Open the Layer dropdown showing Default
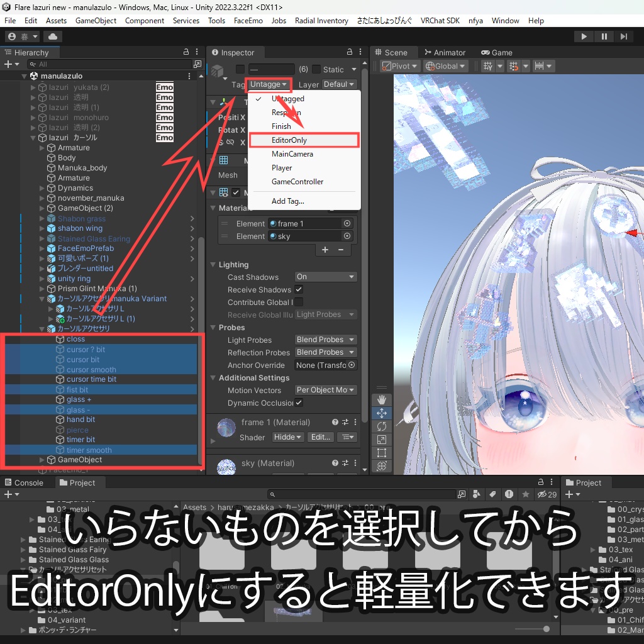Image resolution: width=644 pixels, height=644 pixels. point(339,84)
